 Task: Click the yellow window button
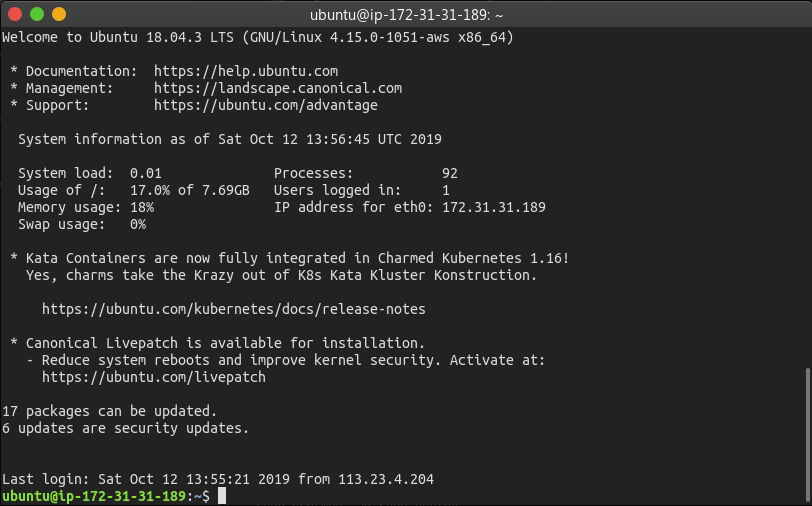click(x=59, y=14)
